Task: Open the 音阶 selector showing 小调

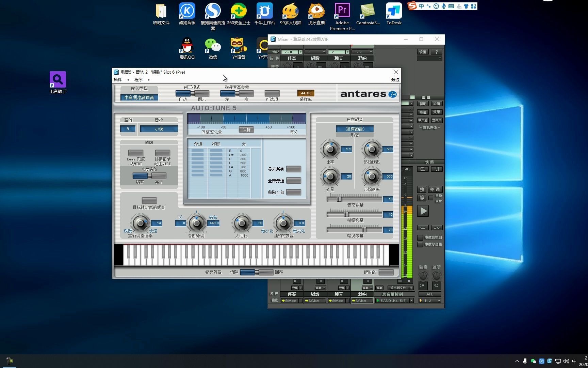Action: (159, 129)
